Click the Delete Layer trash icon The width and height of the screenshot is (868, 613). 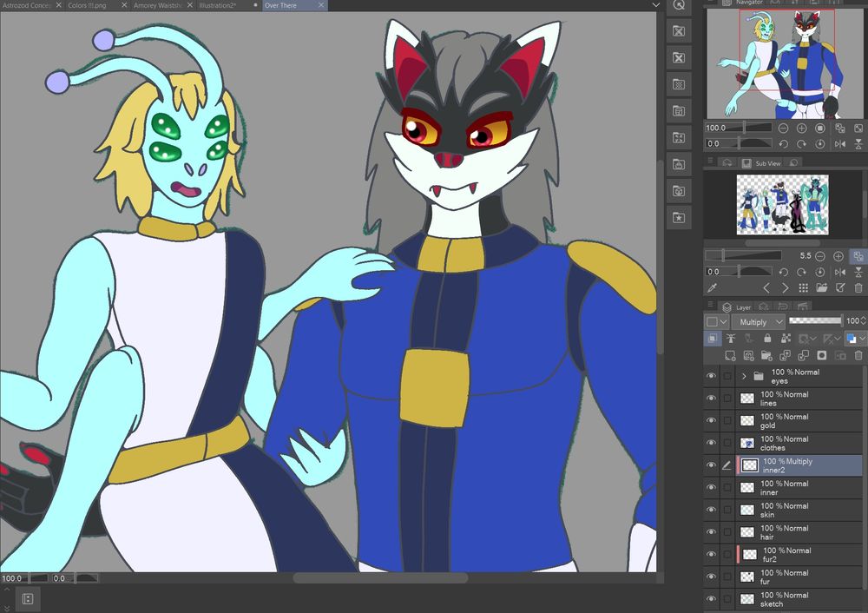pyautogui.click(x=858, y=354)
